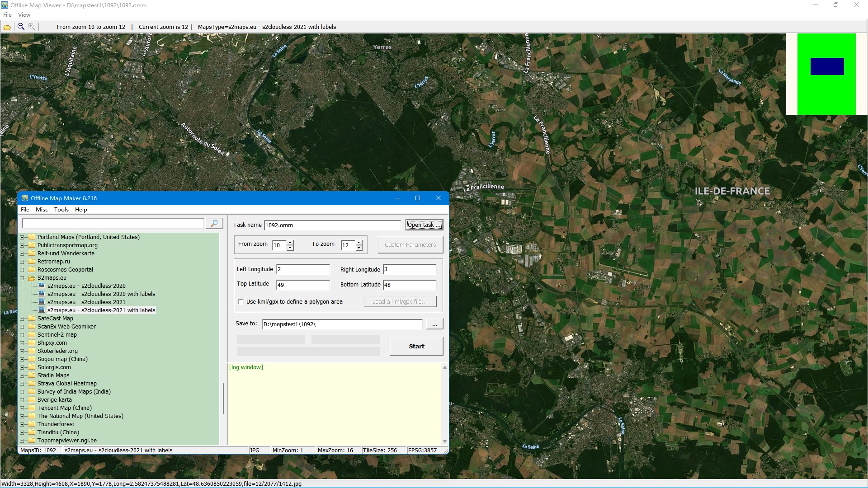Select Tencent Map (China) in the tree
This screenshot has width=868, height=488.
(65, 408)
